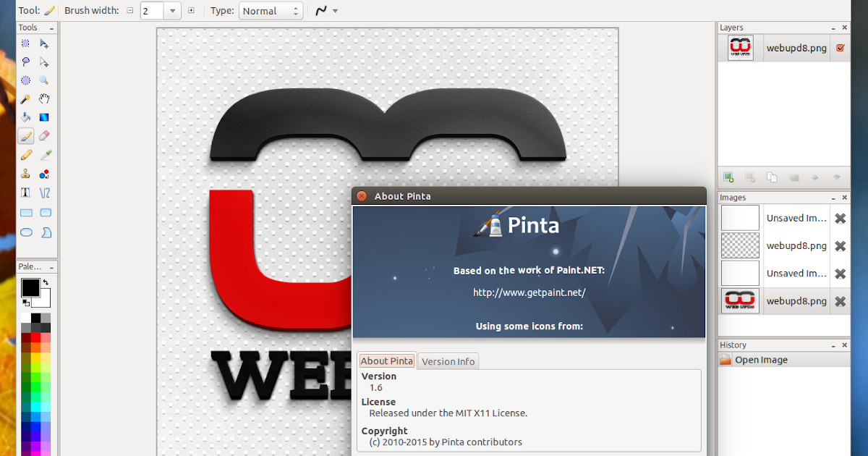This screenshot has height=456, width=868.
Task: Select the Clone Stamp tool
Action: (25, 174)
